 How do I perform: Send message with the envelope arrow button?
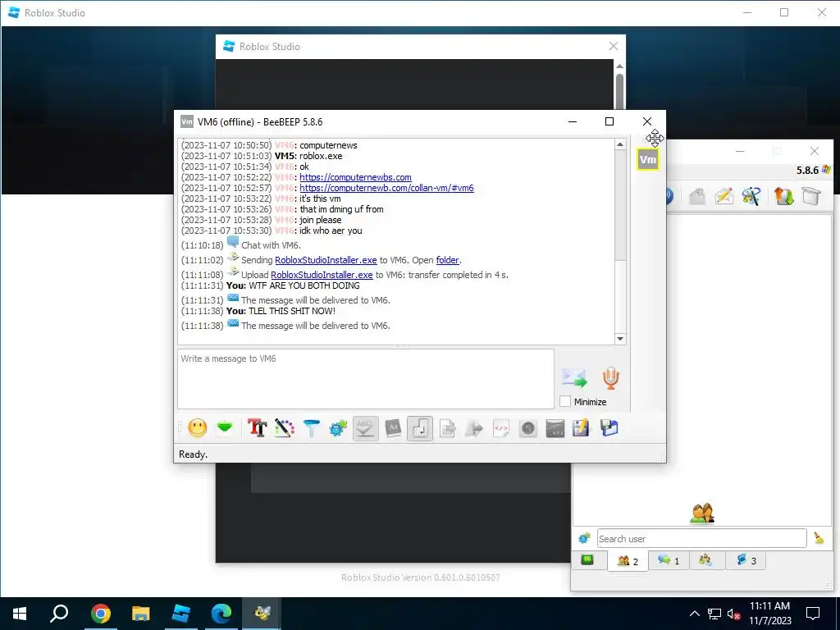(x=574, y=377)
